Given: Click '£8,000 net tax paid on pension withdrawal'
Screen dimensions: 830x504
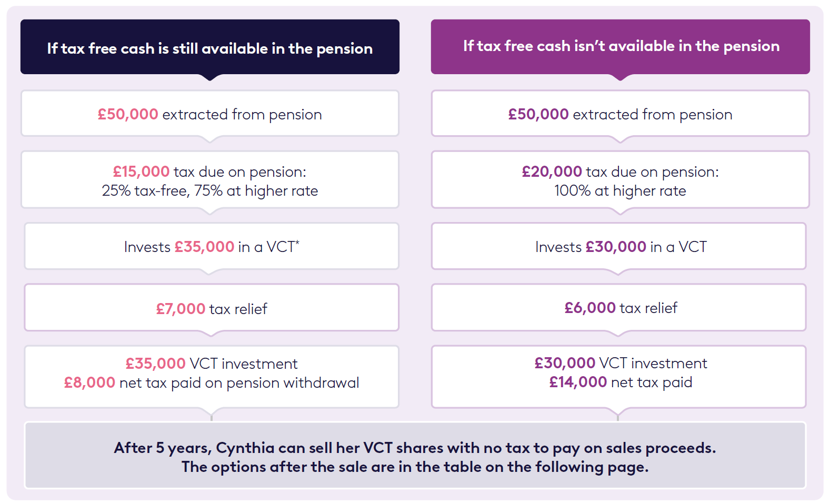Looking at the screenshot, I should tap(211, 382).
